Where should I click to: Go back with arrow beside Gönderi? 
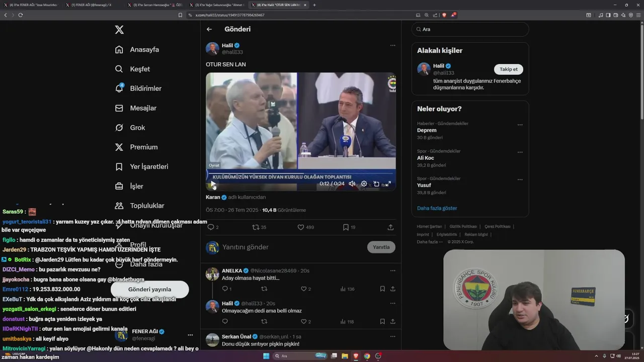tap(209, 29)
